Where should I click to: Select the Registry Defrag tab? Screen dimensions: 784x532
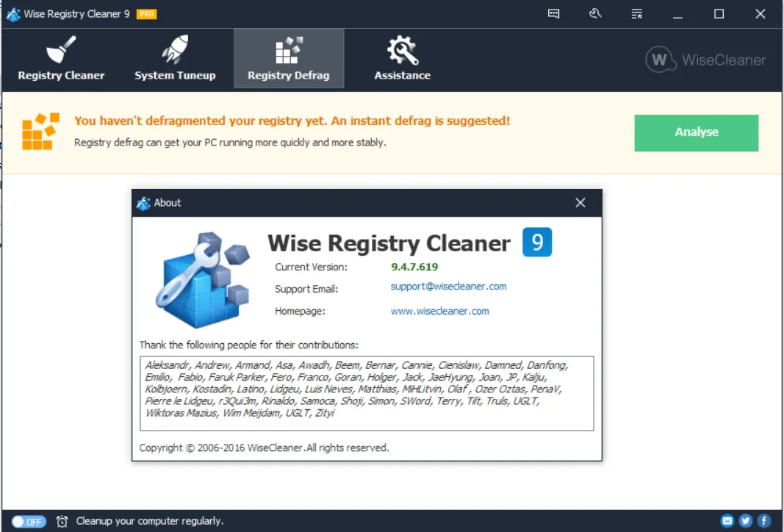[x=289, y=59]
